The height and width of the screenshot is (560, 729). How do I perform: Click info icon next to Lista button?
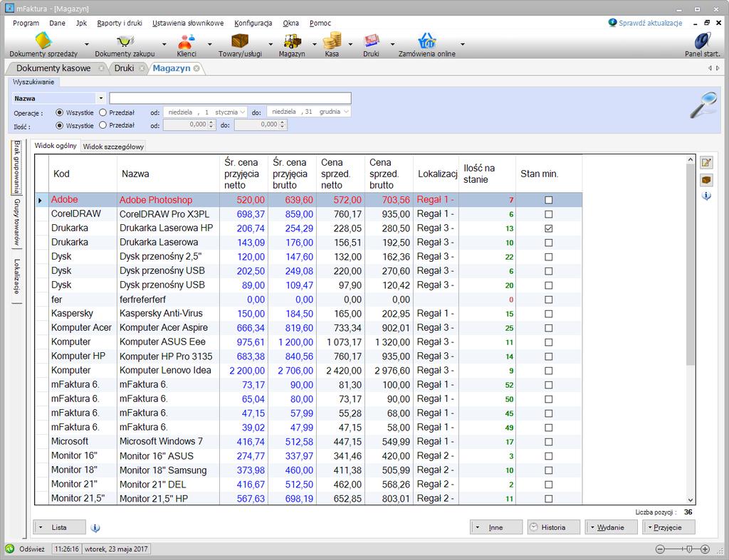pyautogui.click(x=95, y=528)
